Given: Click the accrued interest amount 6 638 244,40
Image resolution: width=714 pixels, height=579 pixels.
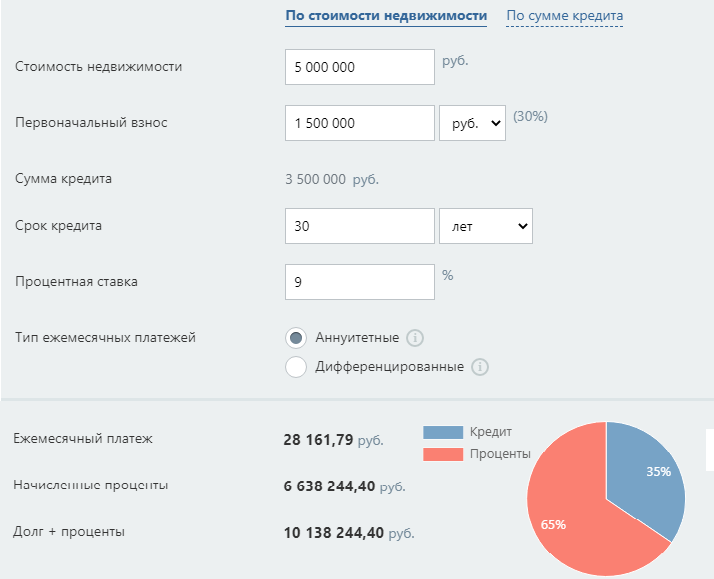Looking at the screenshot, I should coord(330,486).
